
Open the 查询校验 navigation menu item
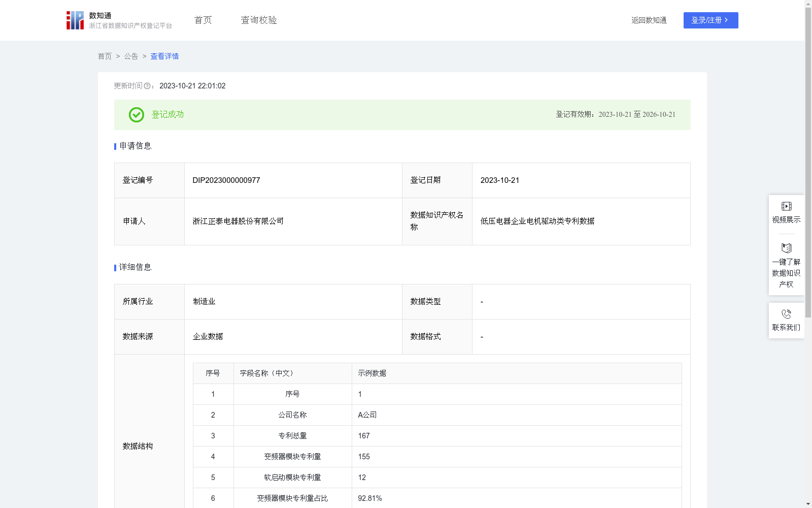259,20
